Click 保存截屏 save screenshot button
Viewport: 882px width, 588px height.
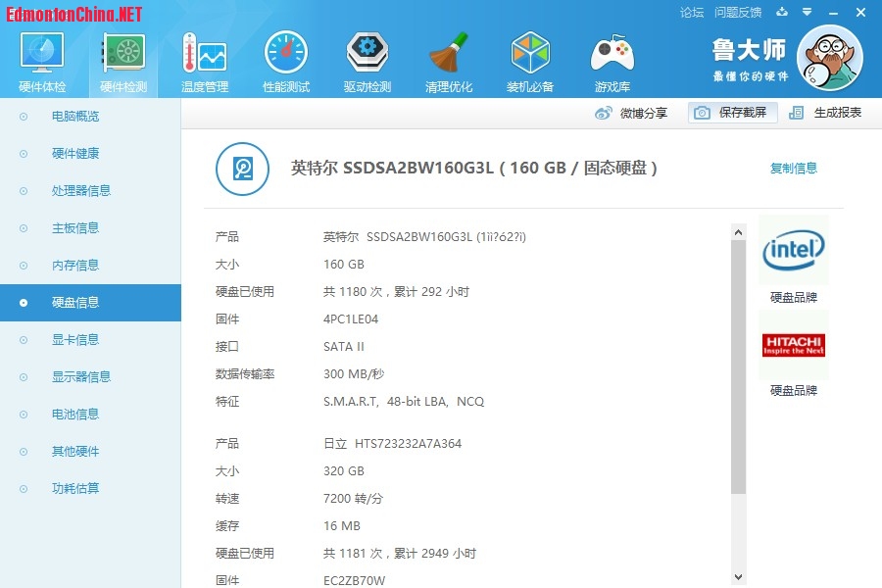[x=733, y=113]
